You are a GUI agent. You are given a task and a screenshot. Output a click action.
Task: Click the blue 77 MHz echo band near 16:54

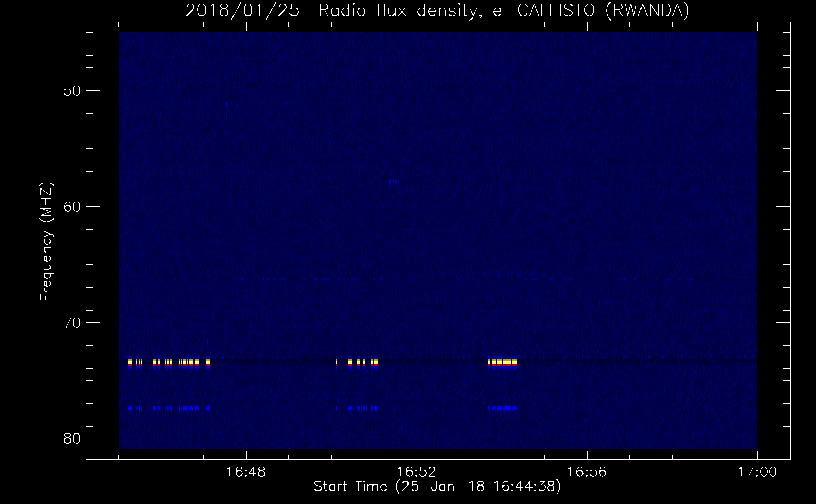tap(502, 408)
